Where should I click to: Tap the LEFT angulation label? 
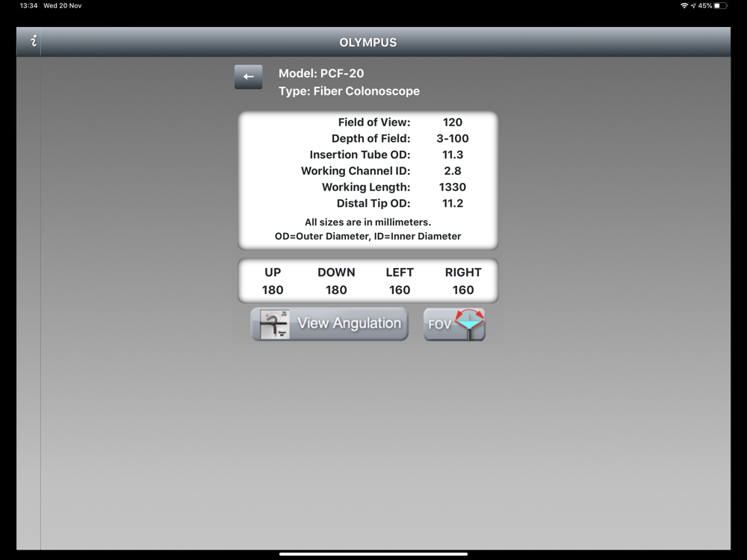(x=400, y=273)
